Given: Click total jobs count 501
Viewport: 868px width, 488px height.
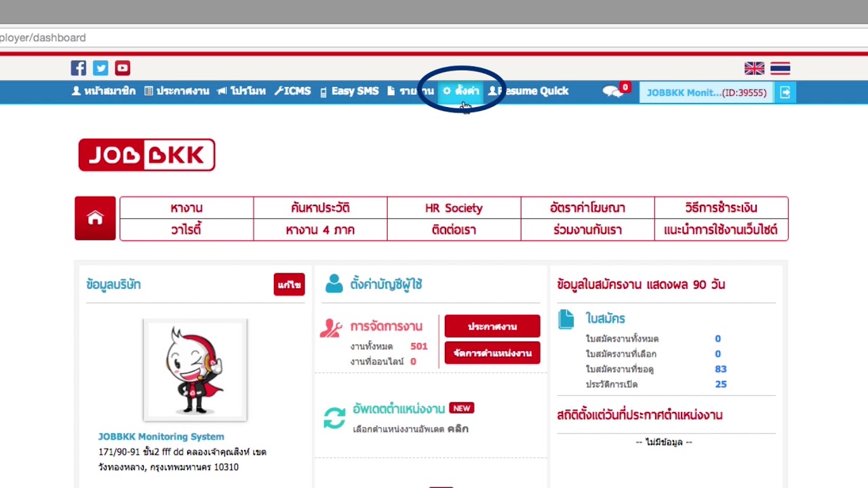Looking at the screenshot, I should pyautogui.click(x=419, y=346).
